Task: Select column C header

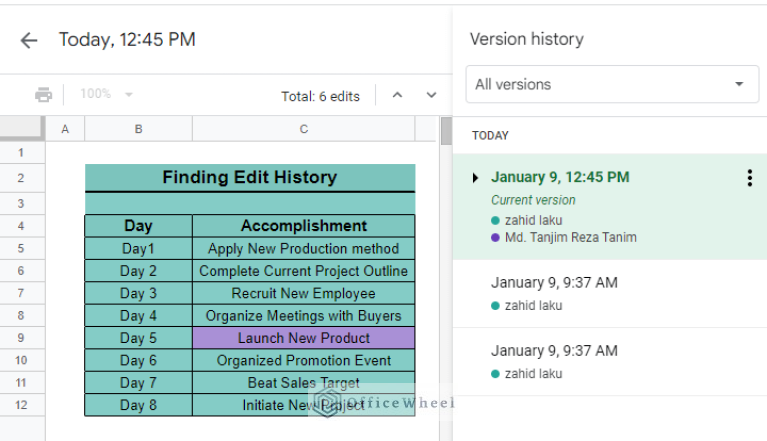Action: pyautogui.click(x=303, y=129)
